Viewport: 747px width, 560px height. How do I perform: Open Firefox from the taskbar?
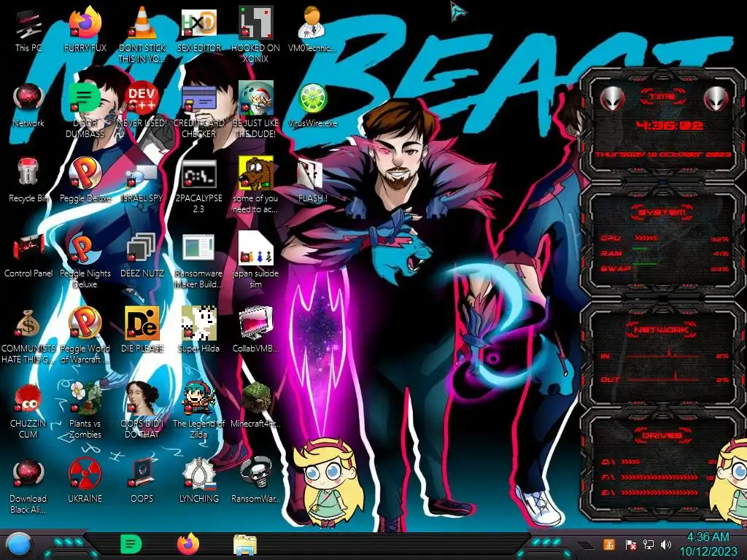pos(188,544)
